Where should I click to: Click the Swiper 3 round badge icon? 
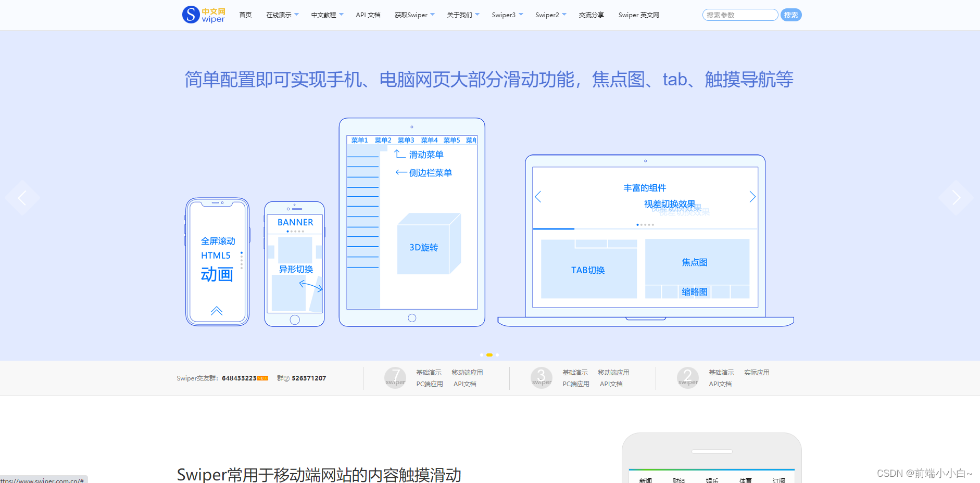[542, 378]
